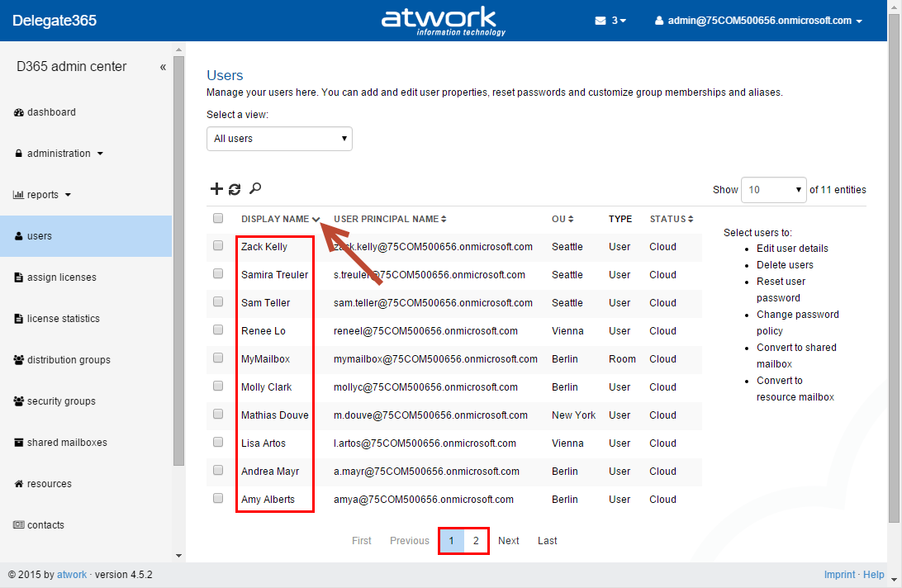902x588 pixels.
Task: Click the add user plus icon
Action: coord(216,189)
